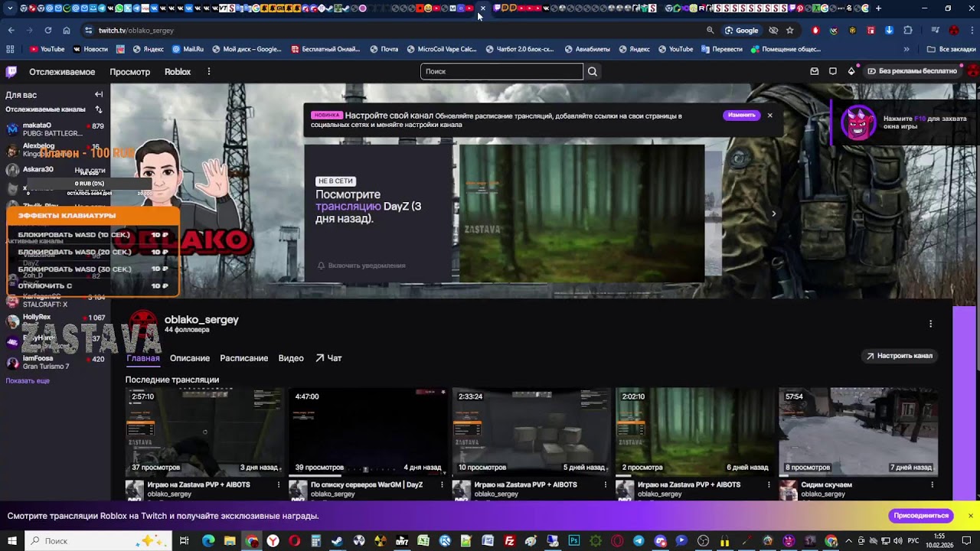Focus the Twitch 'Поиск' search field
The width and height of the screenshot is (980, 551).
point(501,71)
